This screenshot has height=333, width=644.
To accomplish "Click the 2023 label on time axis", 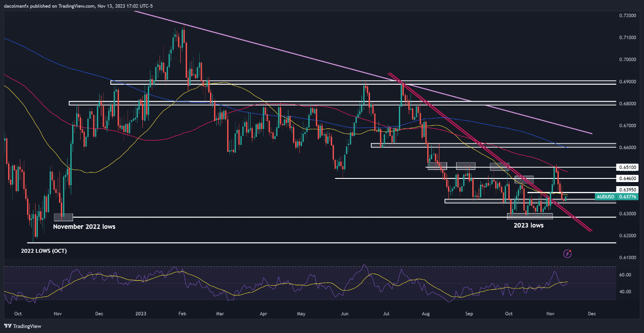I will pyautogui.click(x=141, y=314).
